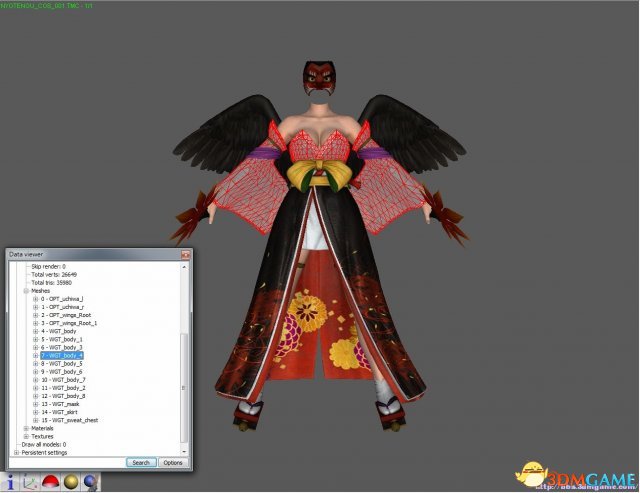640x493 pixels.
Task: Click the Data viewer vertical scrollbar thumb
Action: click(x=184, y=388)
